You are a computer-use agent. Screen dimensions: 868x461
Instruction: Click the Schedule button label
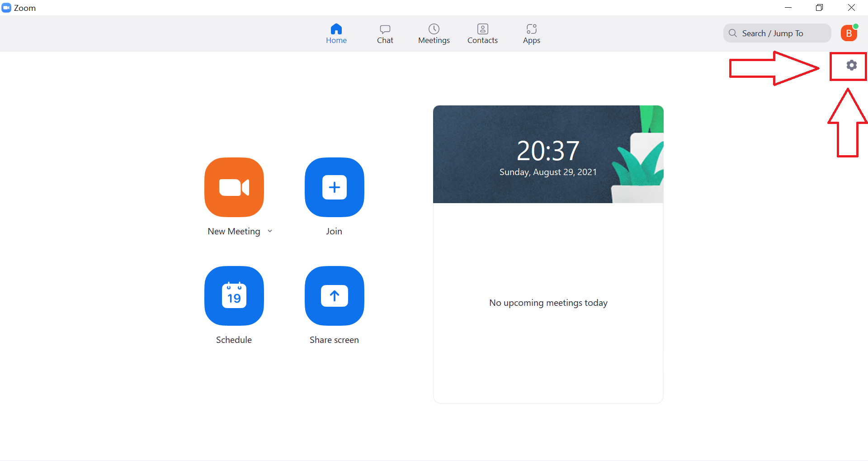coord(234,339)
